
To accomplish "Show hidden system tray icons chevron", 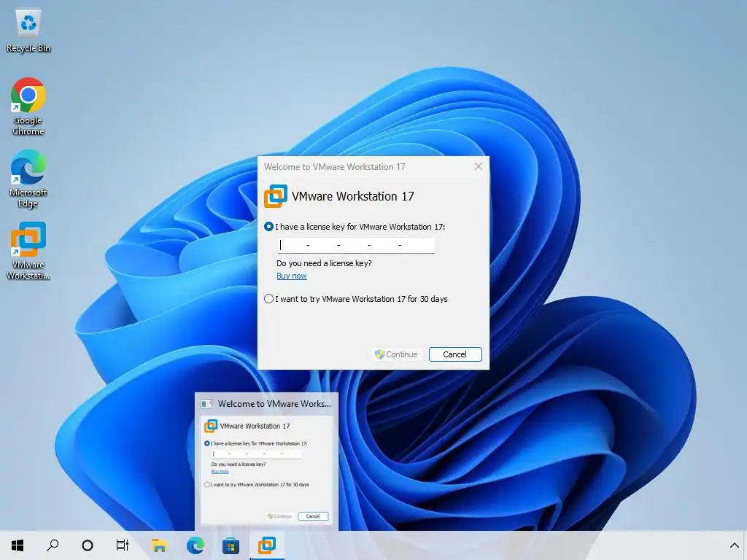I will pyautogui.click(x=734, y=545).
